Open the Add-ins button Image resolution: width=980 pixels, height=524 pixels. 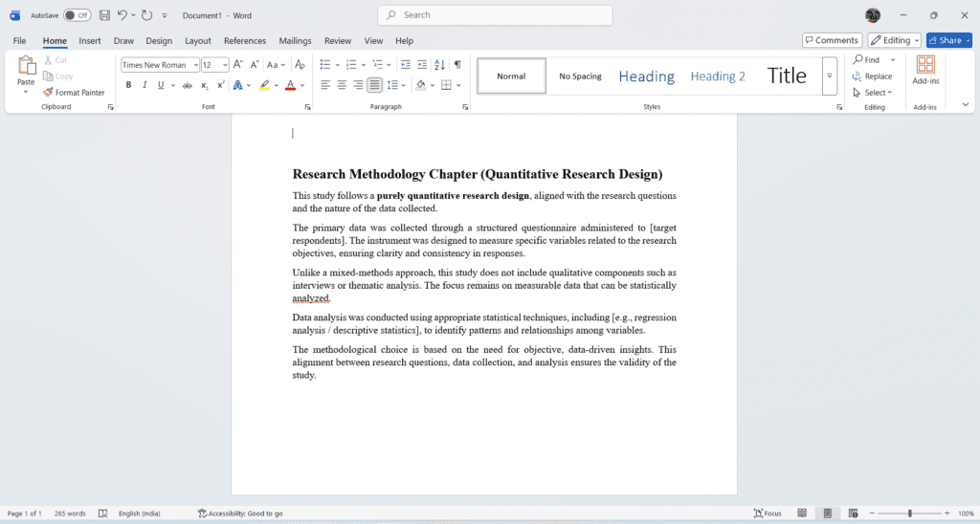925,71
